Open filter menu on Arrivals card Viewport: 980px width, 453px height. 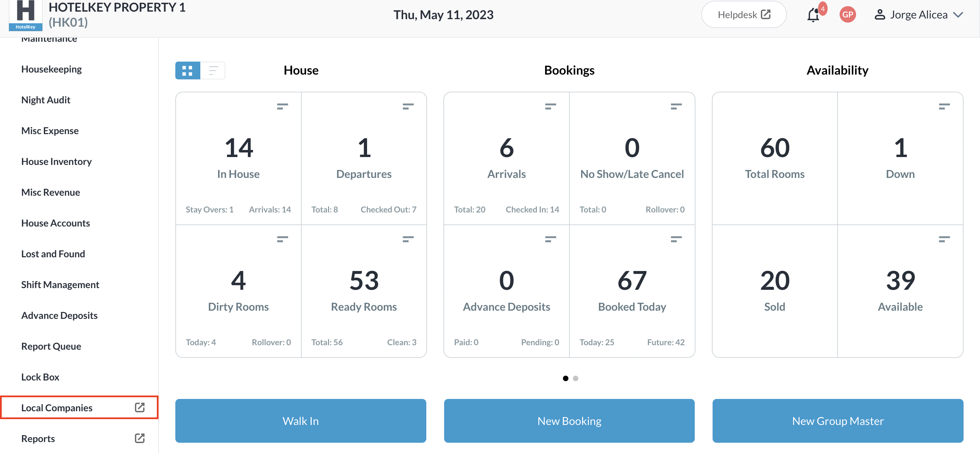[x=550, y=106]
